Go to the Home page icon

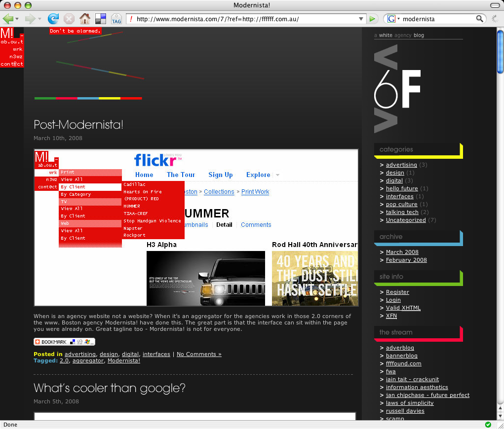tap(85, 19)
